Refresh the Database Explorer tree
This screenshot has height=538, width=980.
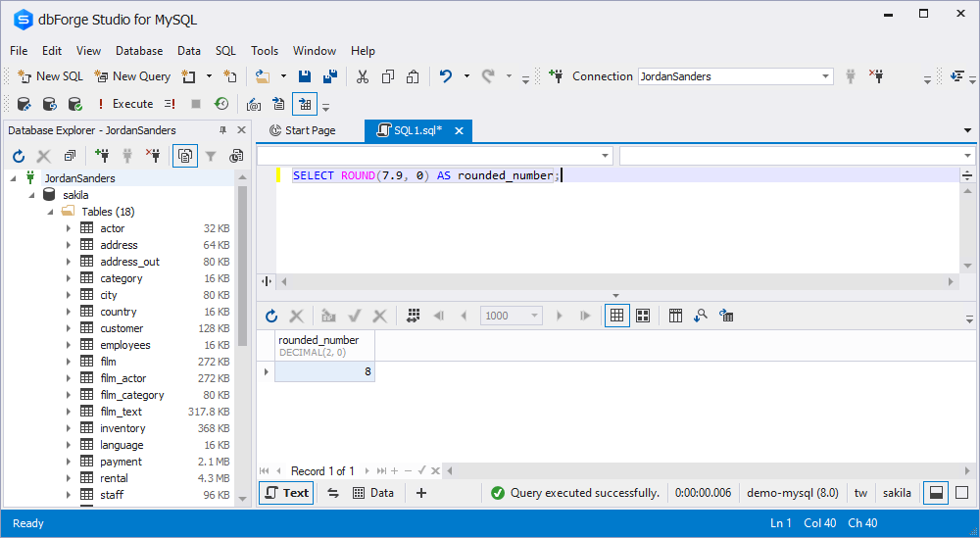pyautogui.click(x=19, y=156)
